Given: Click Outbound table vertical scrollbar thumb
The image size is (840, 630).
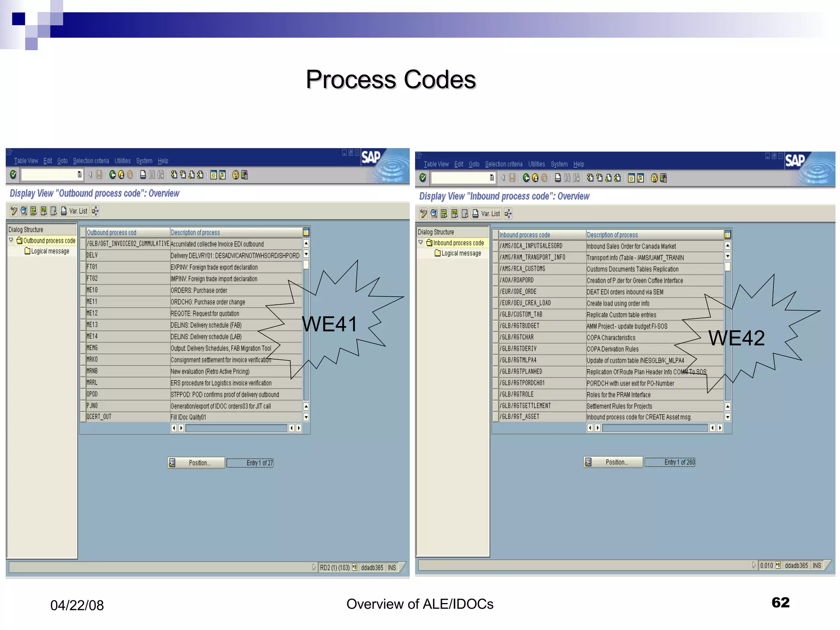Looking at the screenshot, I should [x=306, y=265].
